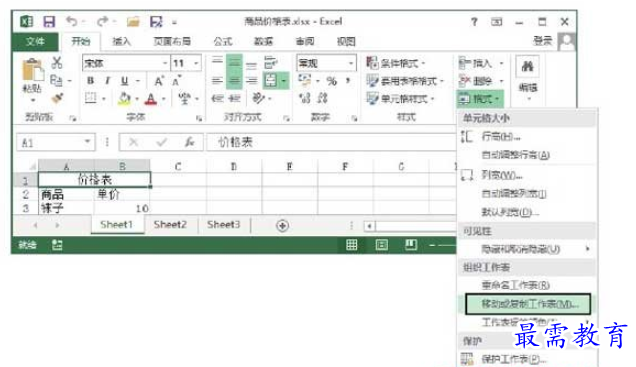
Task: Activate the Format Painter brush
Action: point(57,98)
